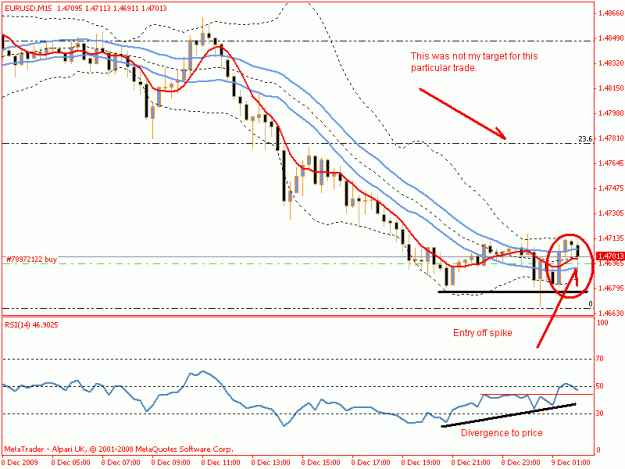625x469 pixels.
Task: Select the 'This was not my target' text note
Action: (x=474, y=62)
